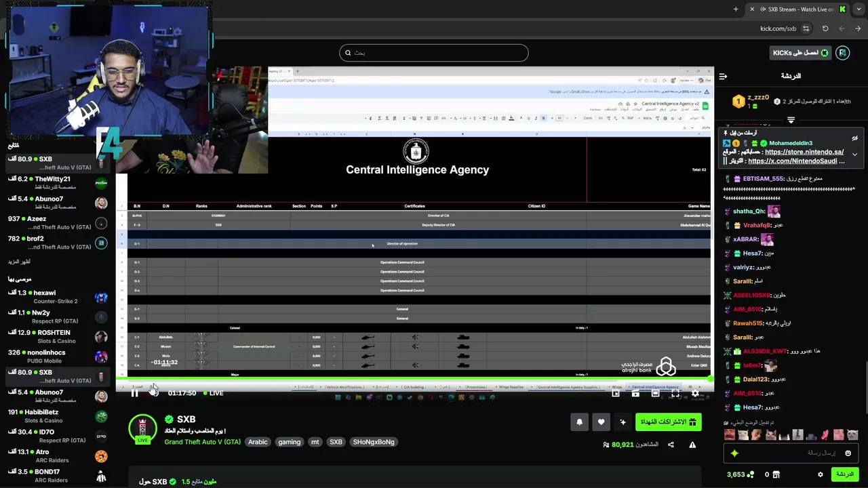This screenshot has height=488, width=868.
Task: Expand the pinned message with the chevron
Action: [854, 155]
